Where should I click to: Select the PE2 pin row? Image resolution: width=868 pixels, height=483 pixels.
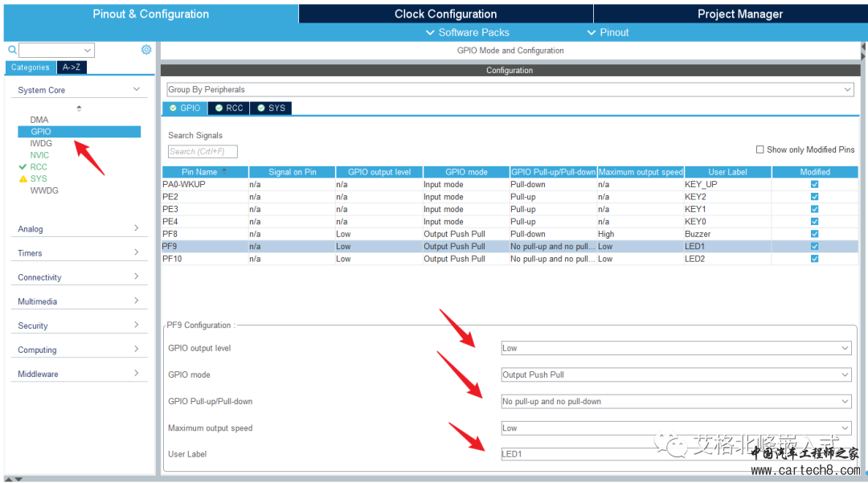tap(510, 196)
